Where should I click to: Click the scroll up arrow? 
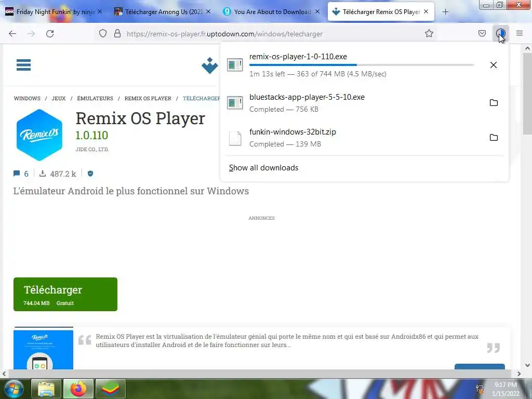tap(527, 48)
